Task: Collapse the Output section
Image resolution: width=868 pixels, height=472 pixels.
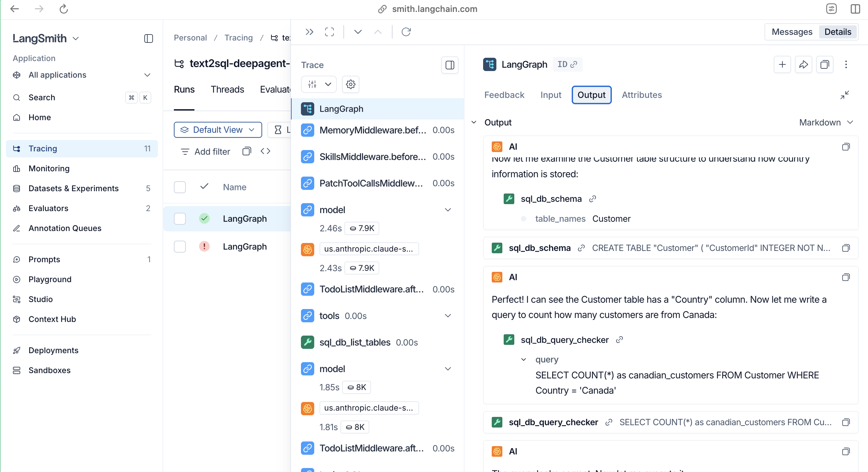Action: pyautogui.click(x=474, y=122)
